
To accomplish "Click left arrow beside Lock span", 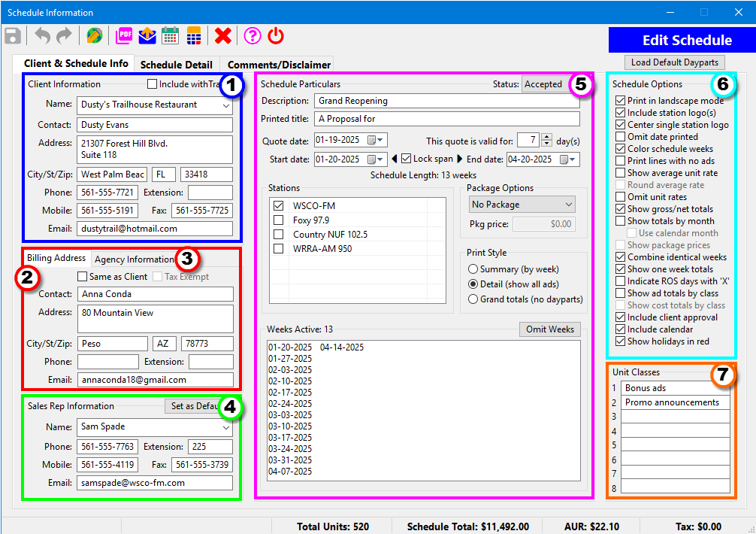I will [x=395, y=159].
